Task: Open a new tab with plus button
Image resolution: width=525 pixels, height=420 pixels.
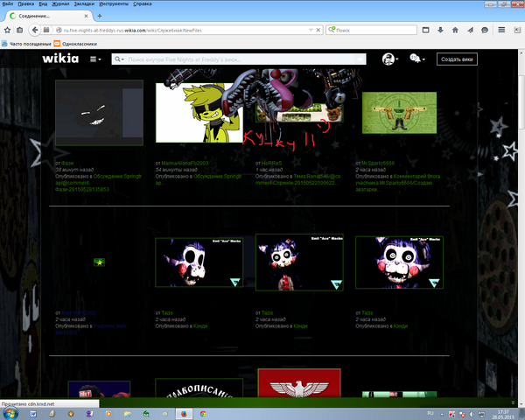Action: coord(100,16)
